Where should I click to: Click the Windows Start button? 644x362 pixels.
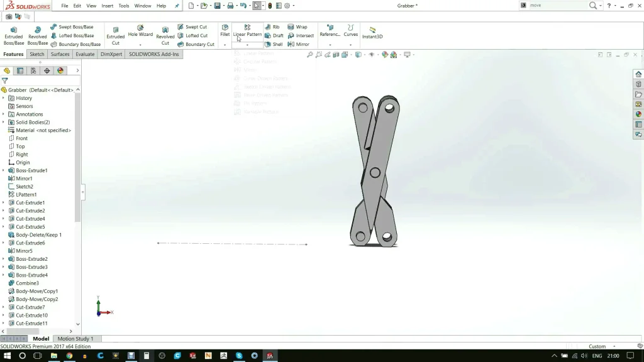click(x=7, y=356)
